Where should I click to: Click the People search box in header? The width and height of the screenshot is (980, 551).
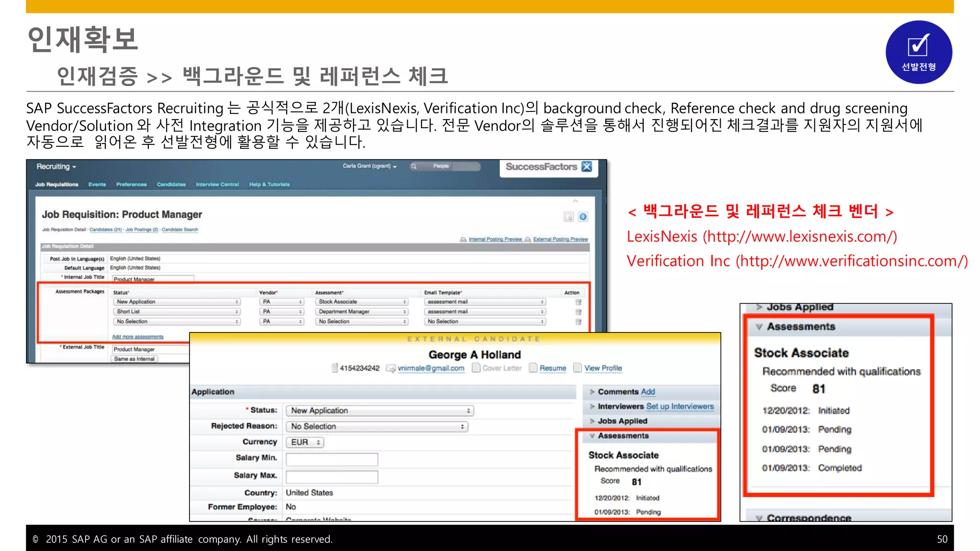click(x=445, y=166)
